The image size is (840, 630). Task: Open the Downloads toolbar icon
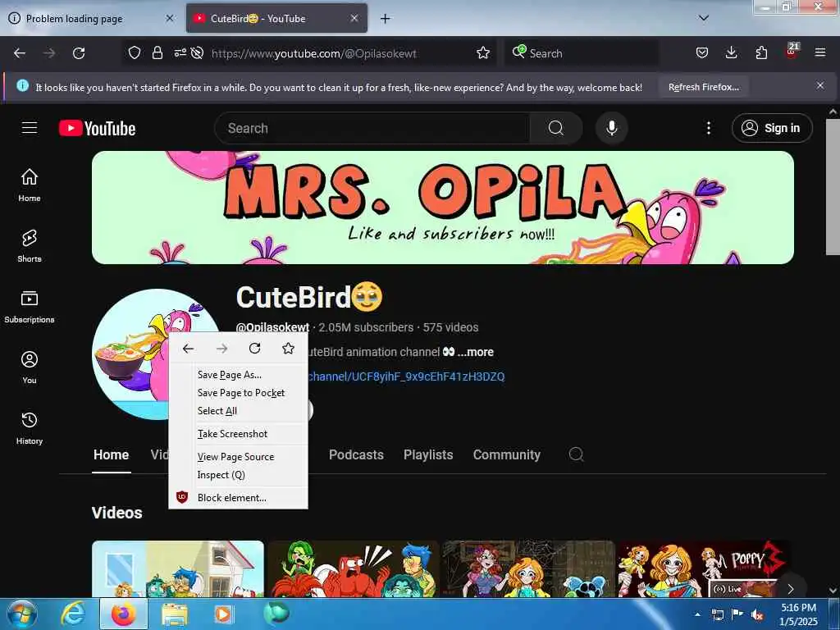tap(731, 53)
